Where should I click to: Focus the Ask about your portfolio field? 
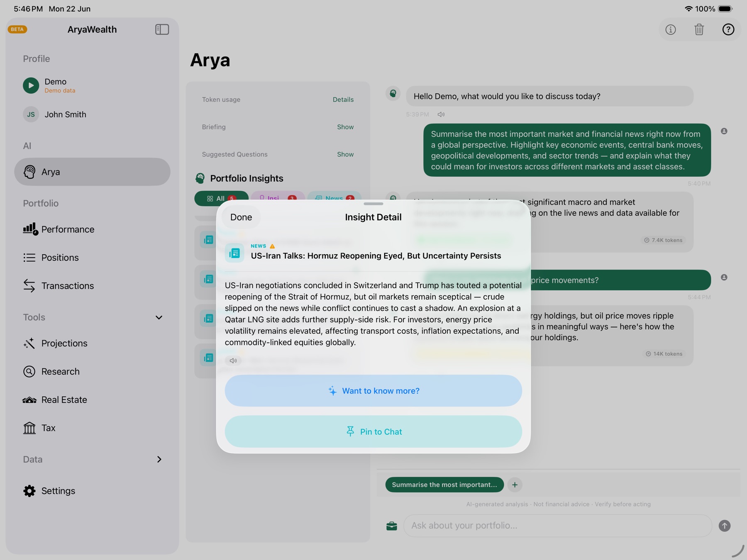558,526
